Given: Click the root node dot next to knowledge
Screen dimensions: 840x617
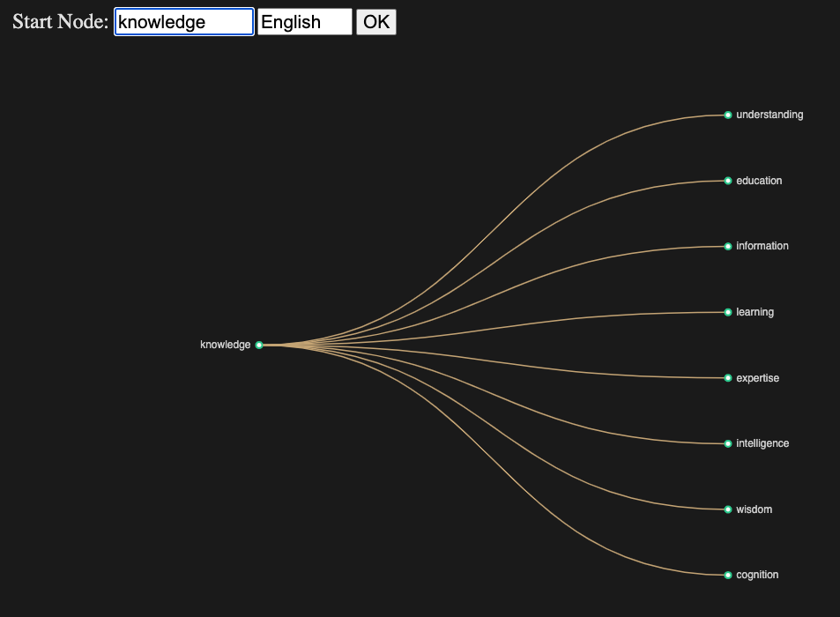Looking at the screenshot, I should coord(259,345).
